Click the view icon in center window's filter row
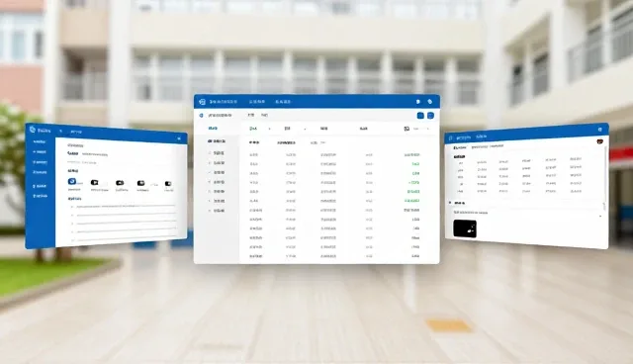Image resolution: width=633 pixels, height=364 pixels. (x=407, y=129)
